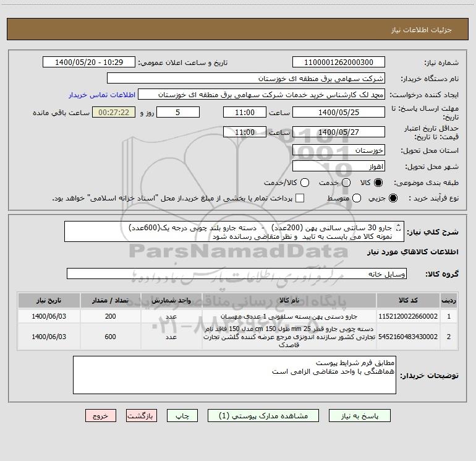476x461 pixels.
Task: Select the 'جزیی' purchase type radio
Action: [394, 198]
